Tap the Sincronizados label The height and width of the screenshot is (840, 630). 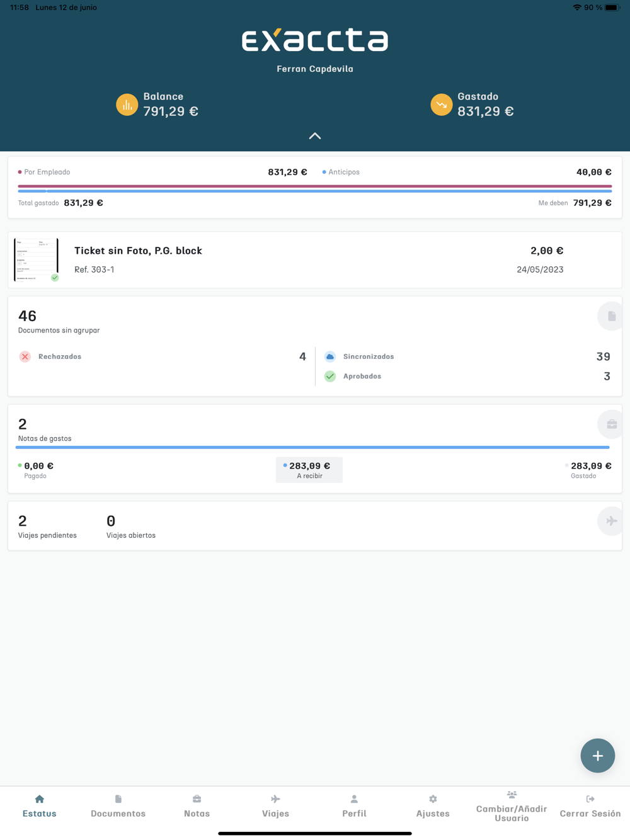pos(369,356)
